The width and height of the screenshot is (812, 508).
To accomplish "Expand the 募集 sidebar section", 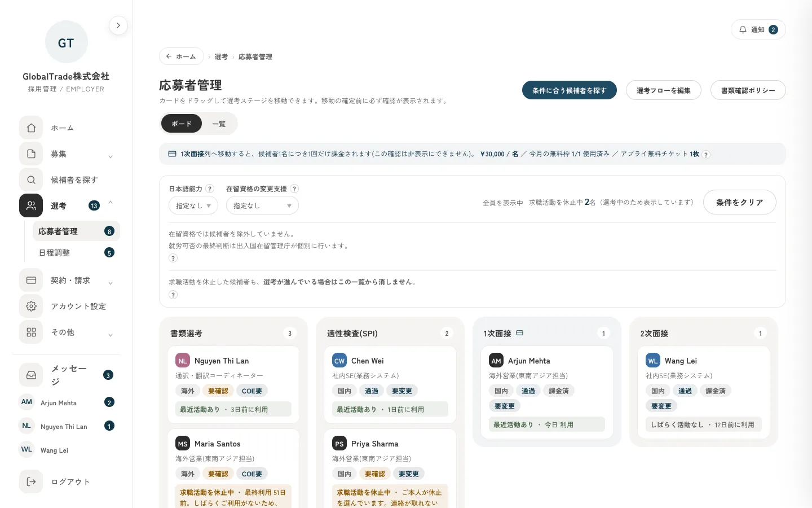I will tap(111, 156).
